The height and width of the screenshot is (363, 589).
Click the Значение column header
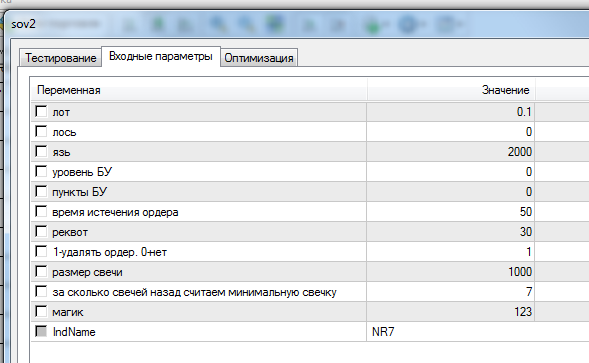(x=451, y=90)
